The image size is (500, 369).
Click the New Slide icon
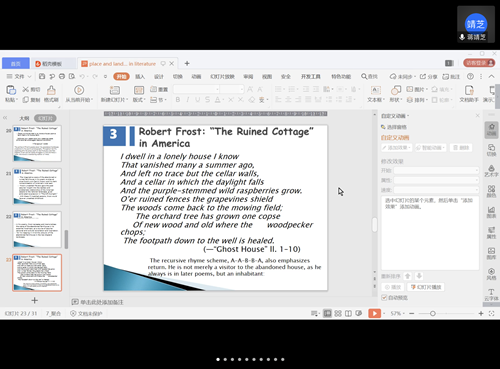click(114, 90)
